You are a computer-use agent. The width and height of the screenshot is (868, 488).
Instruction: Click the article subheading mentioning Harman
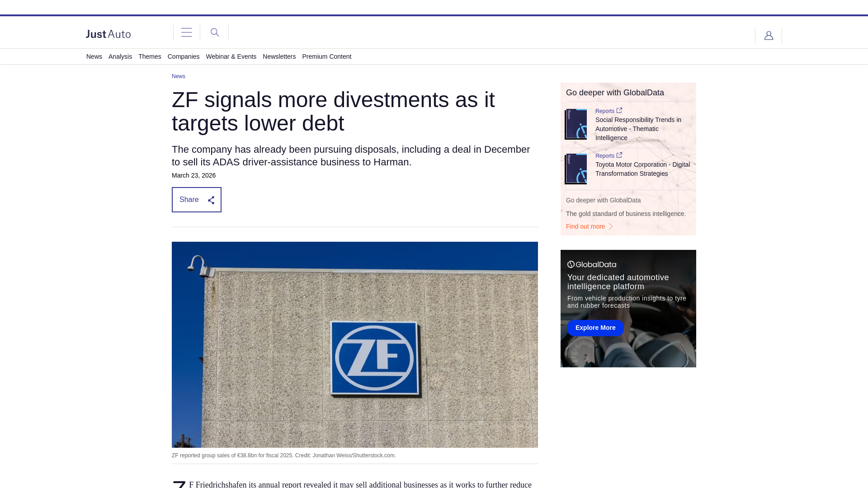pos(351,156)
